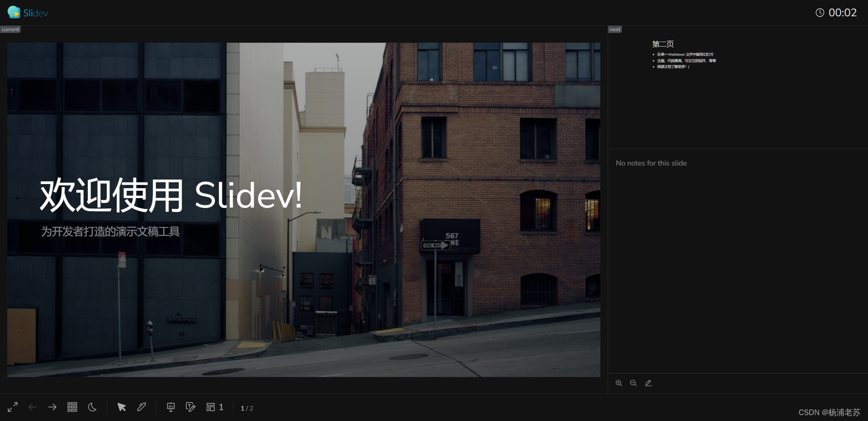Advance to next slide arrow
Image resolution: width=868 pixels, height=421 pixels.
(52, 407)
